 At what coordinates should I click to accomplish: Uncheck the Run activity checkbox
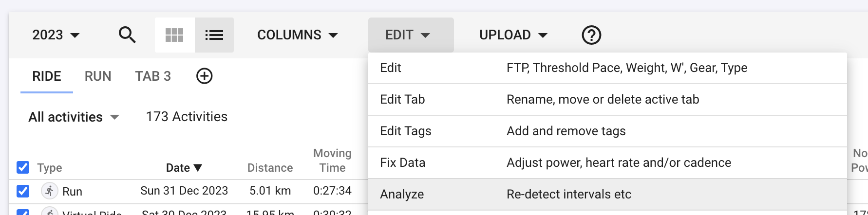[23, 191]
